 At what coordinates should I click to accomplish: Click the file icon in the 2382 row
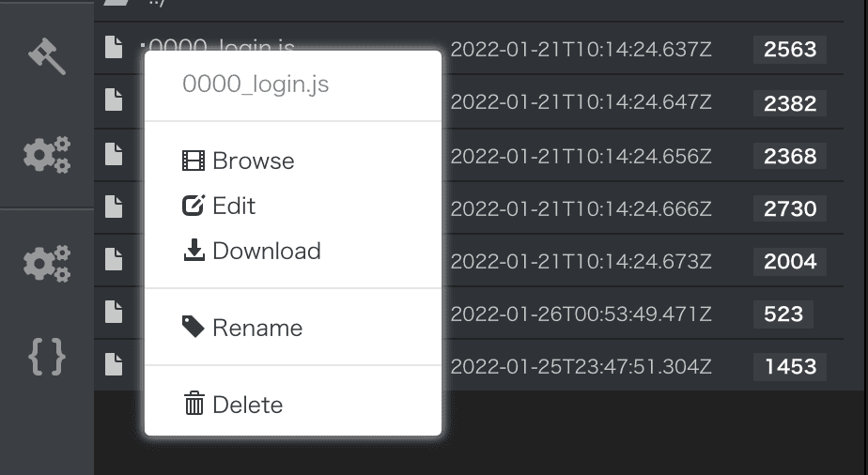pos(114,100)
